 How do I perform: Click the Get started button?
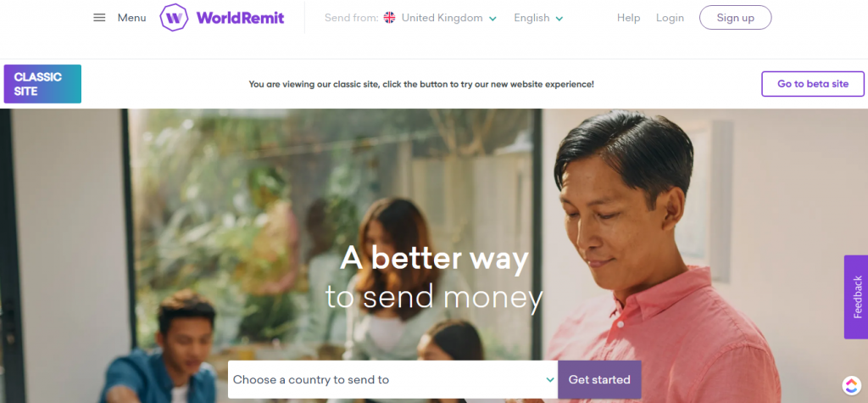click(x=599, y=380)
